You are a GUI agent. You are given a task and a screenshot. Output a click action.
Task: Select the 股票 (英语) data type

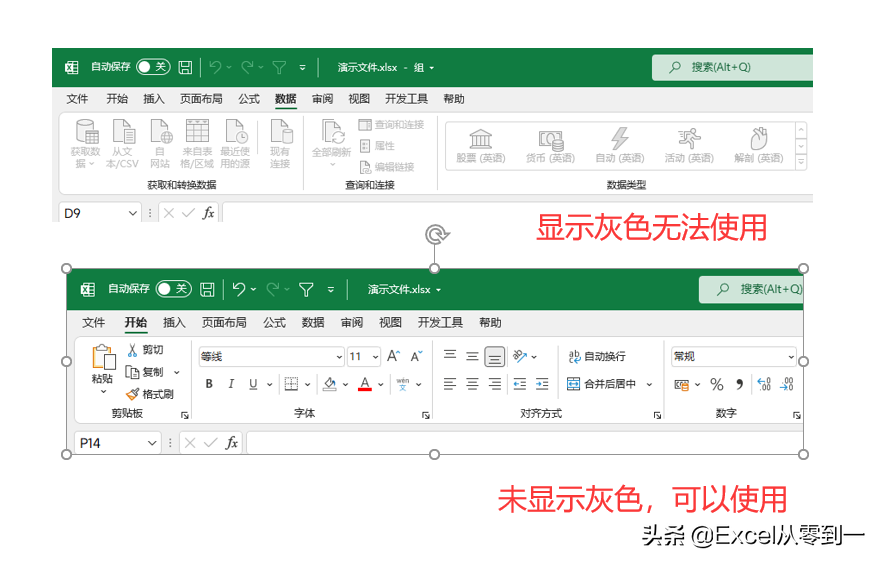[x=481, y=145]
